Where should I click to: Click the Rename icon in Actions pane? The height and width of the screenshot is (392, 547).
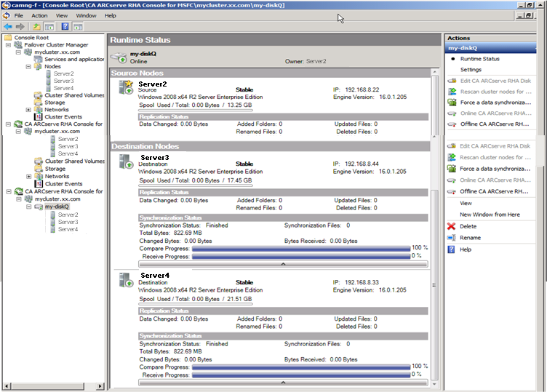pos(452,238)
